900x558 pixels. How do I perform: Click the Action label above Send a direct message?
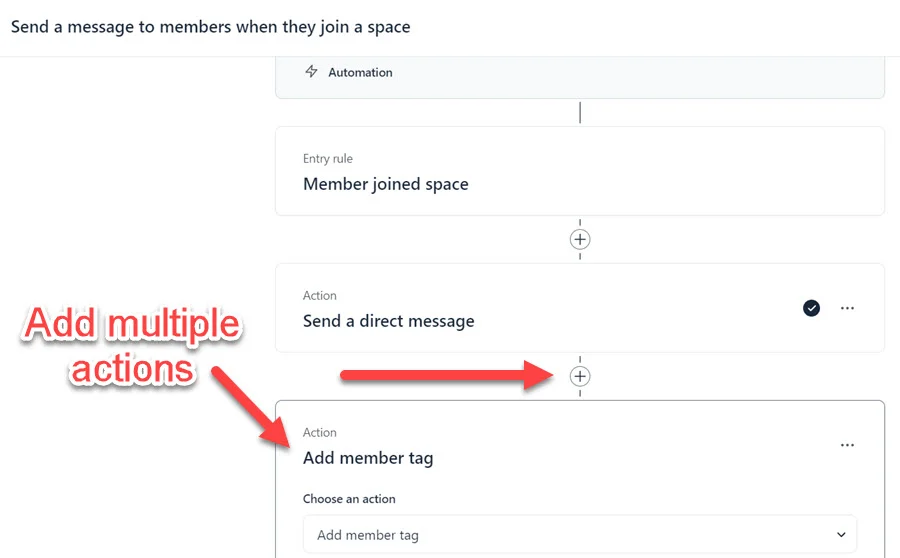click(319, 295)
